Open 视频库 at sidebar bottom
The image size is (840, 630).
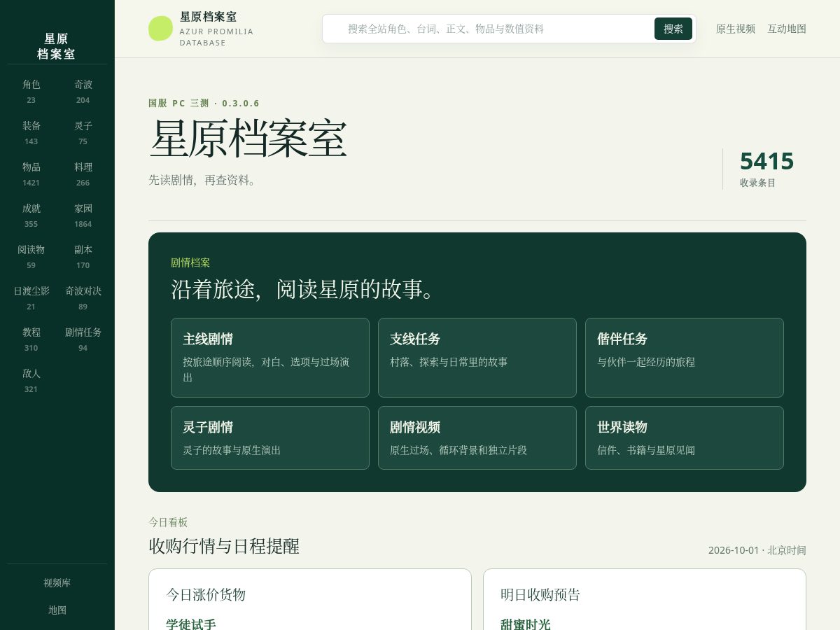click(x=57, y=583)
